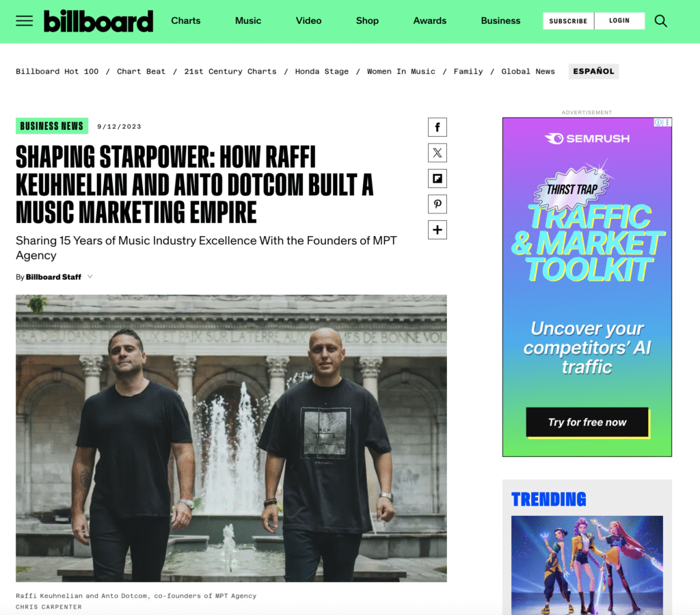Image resolution: width=700 pixels, height=615 pixels.
Task: Expand the Billboard Staff author chevron
Action: (90, 277)
